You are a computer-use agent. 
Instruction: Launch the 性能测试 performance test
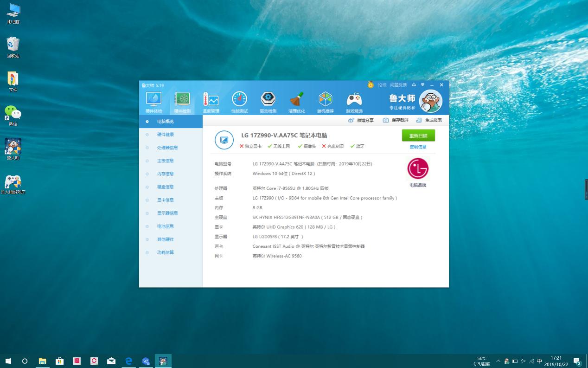[239, 103]
